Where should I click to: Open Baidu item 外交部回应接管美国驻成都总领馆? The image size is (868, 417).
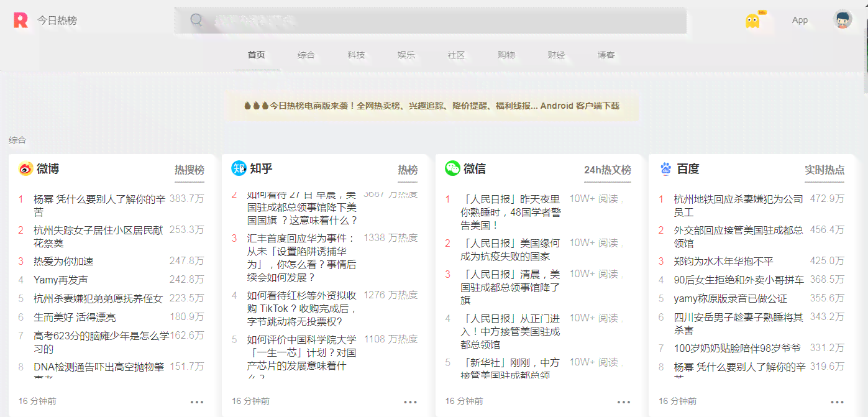pos(739,237)
